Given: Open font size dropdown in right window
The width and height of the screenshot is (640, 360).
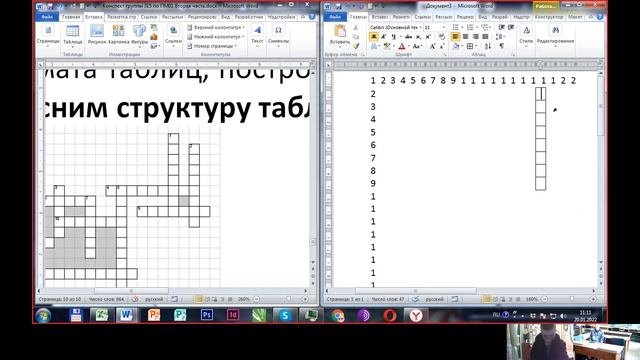Looking at the screenshot, I should [x=444, y=27].
